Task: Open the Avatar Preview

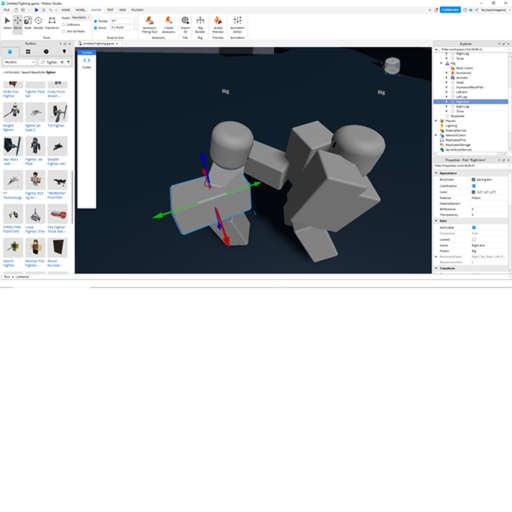Action: (218, 25)
